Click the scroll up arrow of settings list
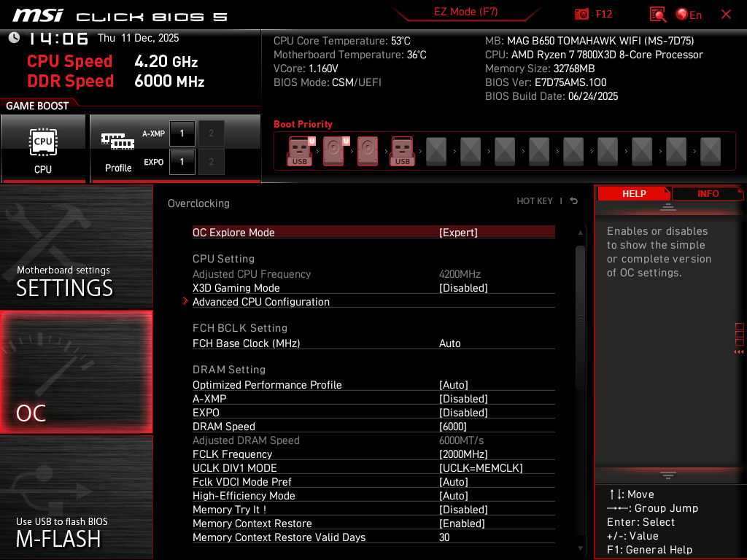 [580, 233]
